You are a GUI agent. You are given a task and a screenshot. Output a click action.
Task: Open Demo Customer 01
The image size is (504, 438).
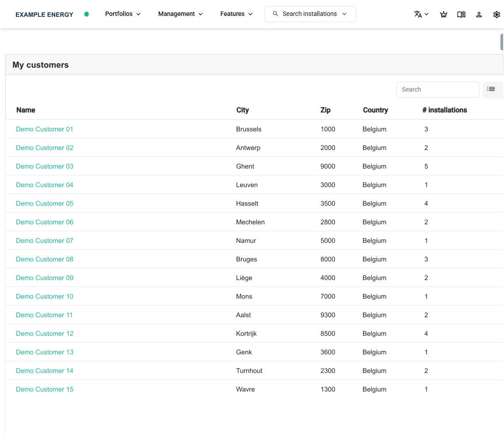point(44,129)
